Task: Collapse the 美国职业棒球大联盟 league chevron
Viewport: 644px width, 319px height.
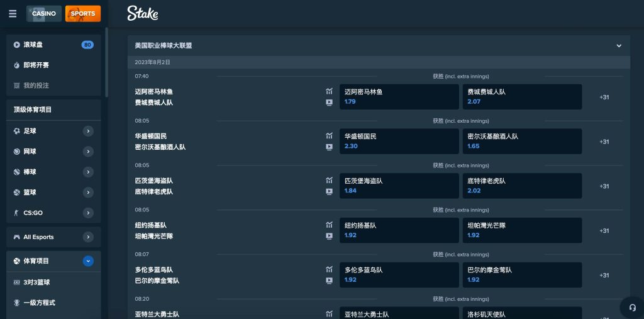Action: coord(619,46)
